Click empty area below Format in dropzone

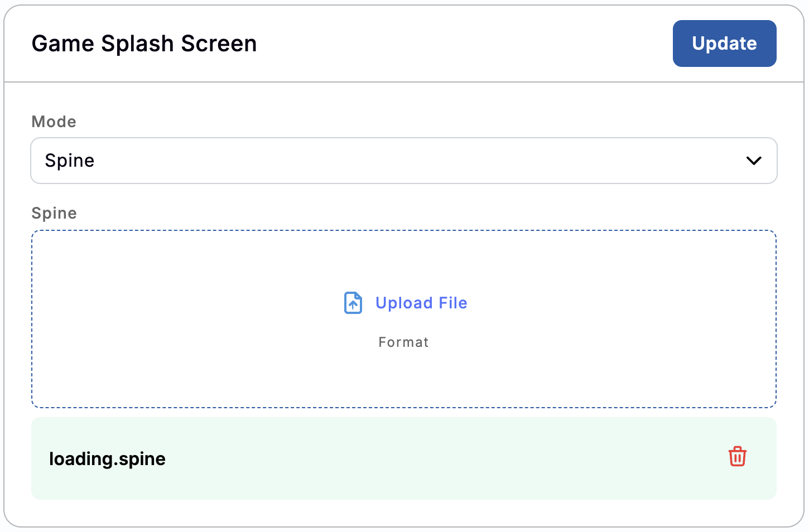click(403, 379)
